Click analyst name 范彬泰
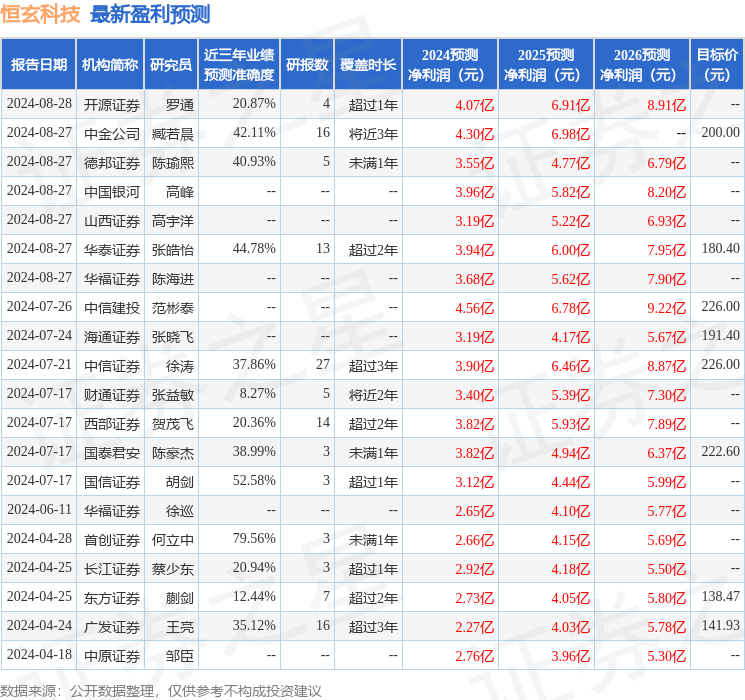Image resolution: width=745 pixels, height=700 pixels. click(x=172, y=307)
